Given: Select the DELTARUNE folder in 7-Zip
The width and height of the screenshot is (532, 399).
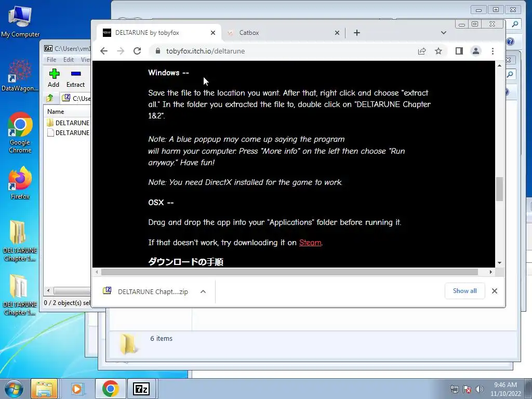Looking at the screenshot, I should click(68, 123).
